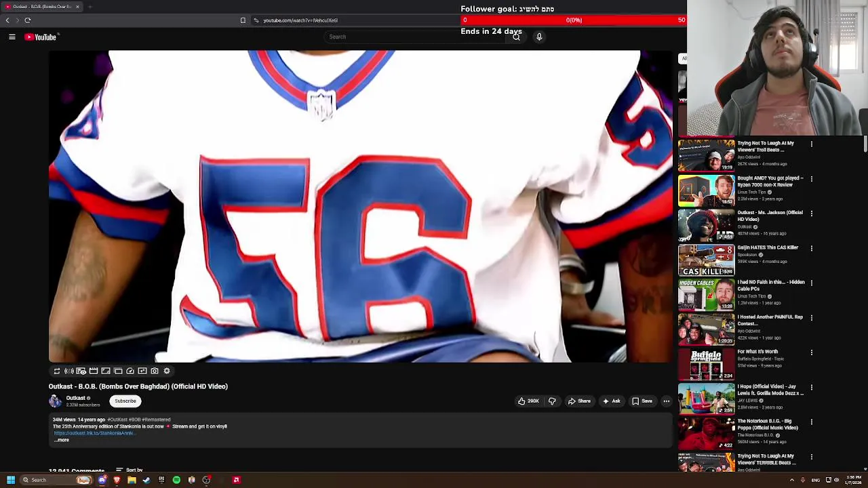Open the Bought AMD Ryzen 7000 thumbnail

pos(706,190)
